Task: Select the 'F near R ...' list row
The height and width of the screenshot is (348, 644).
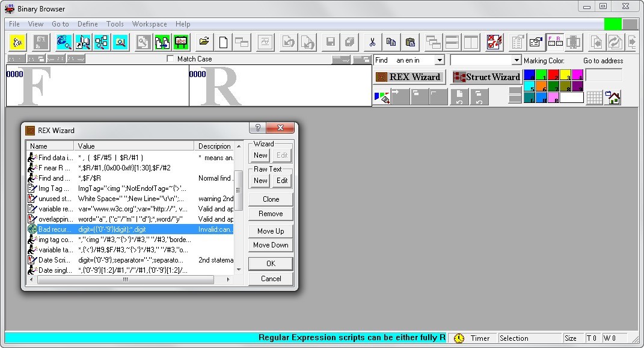Action: point(130,168)
